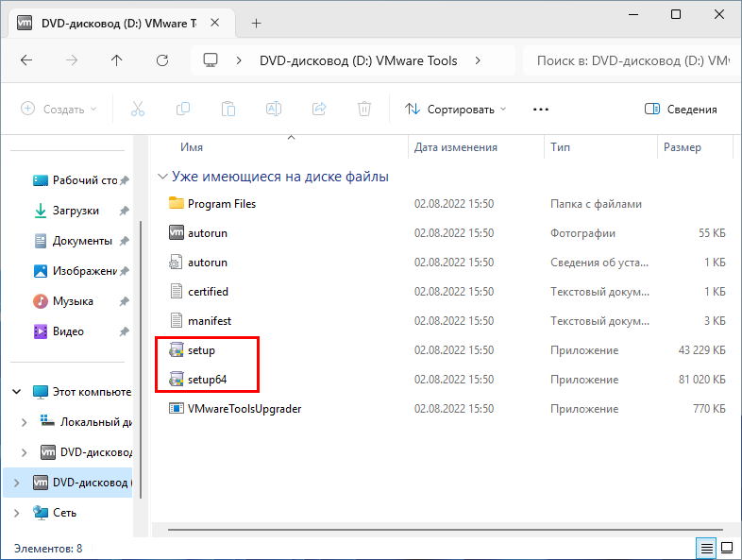
Task: Go back with the left arrow button
Action: (x=26, y=60)
